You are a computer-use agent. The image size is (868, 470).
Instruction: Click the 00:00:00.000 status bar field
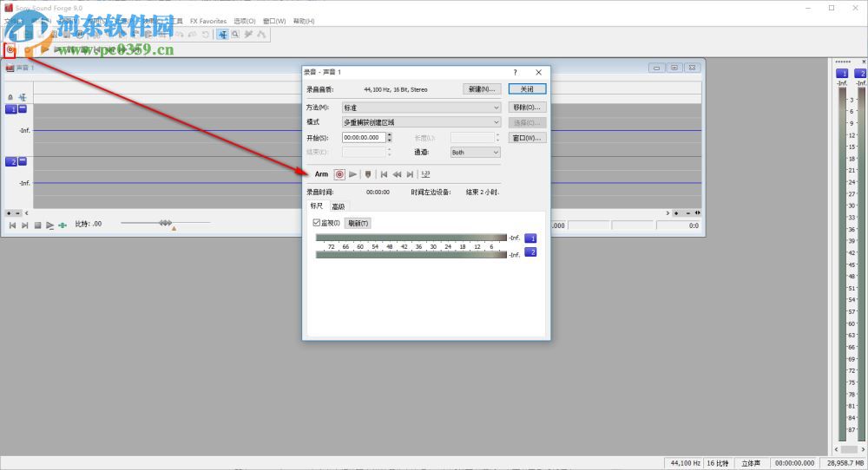click(x=794, y=463)
